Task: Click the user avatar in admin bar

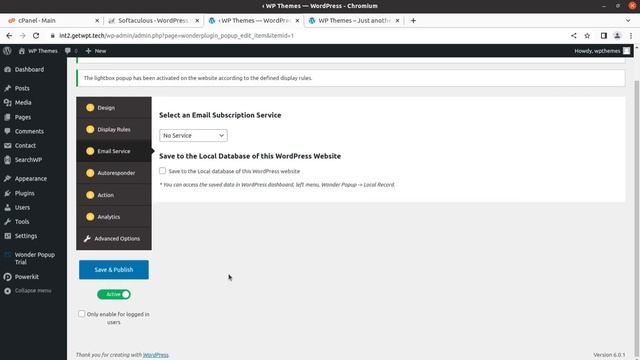Action: click(627, 51)
